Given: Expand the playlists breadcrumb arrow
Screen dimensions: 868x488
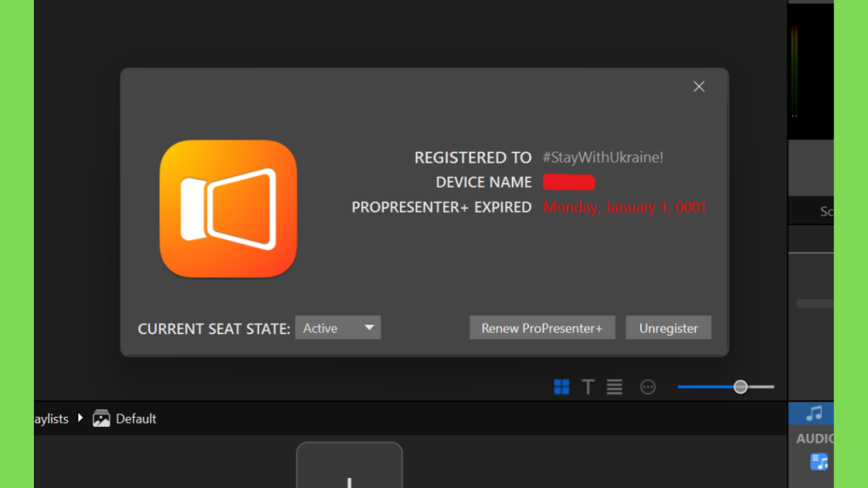Looking at the screenshot, I should click(81, 418).
